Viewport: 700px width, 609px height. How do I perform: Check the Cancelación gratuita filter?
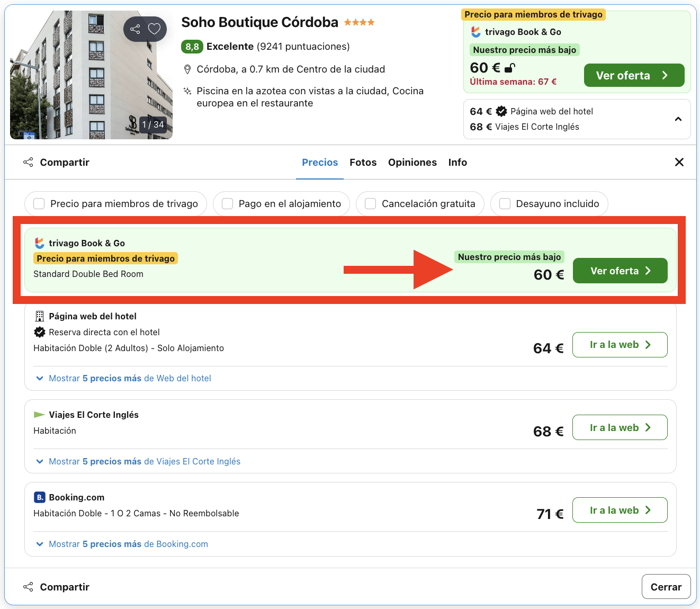[371, 204]
